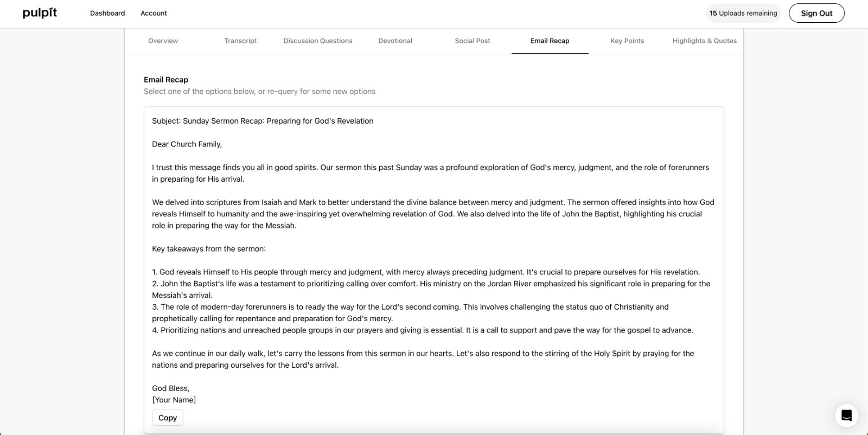Image resolution: width=868 pixels, height=435 pixels.
Task: Click the Dear Church Family greeting
Action: [x=187, y=144]
